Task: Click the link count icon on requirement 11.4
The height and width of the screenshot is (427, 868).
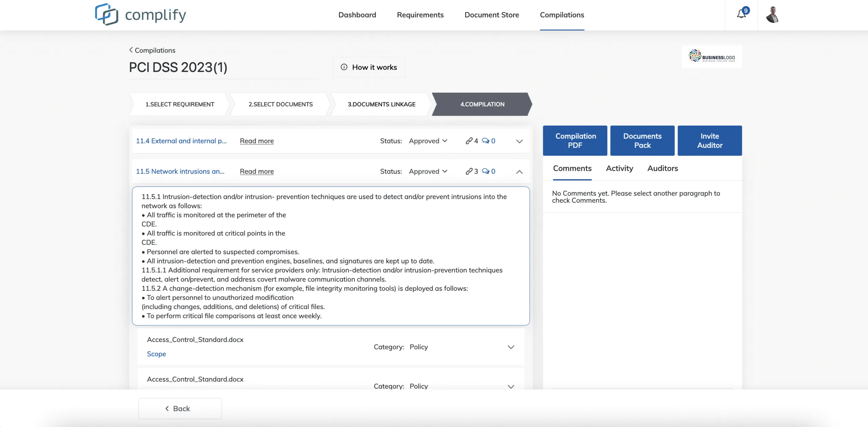Action: click(470, 141)
